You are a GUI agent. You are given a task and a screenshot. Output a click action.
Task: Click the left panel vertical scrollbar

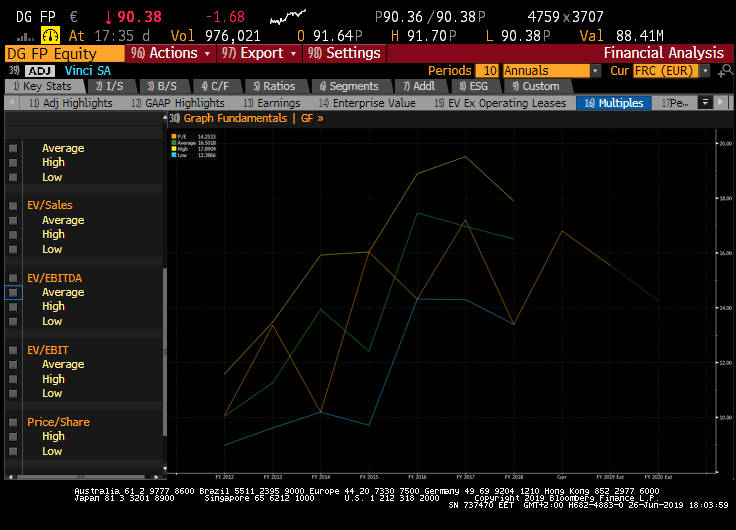click(165, 350)
